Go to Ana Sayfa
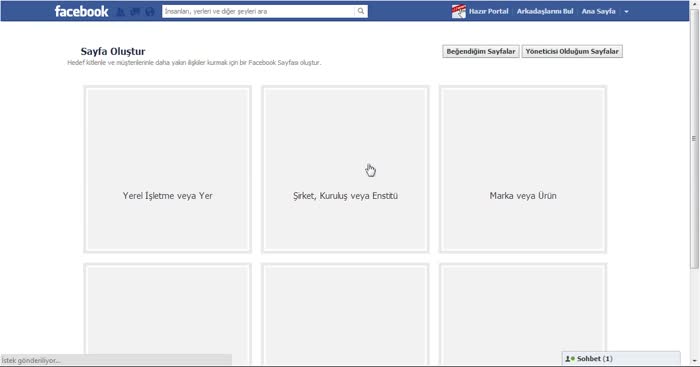Viewport: 700px width, 367px height. pyautogui.click(x=598, y=11)
